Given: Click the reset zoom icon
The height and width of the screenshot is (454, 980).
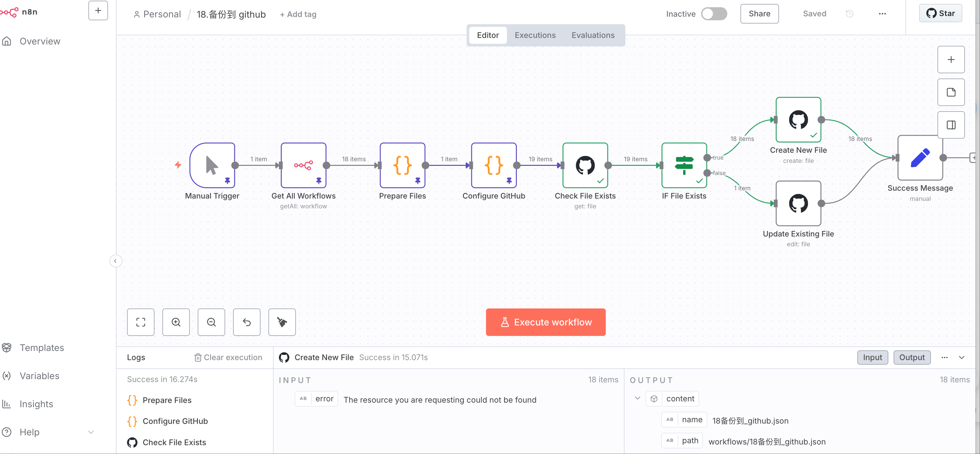Looking at the screenshot, I should [x=246, y=322].
